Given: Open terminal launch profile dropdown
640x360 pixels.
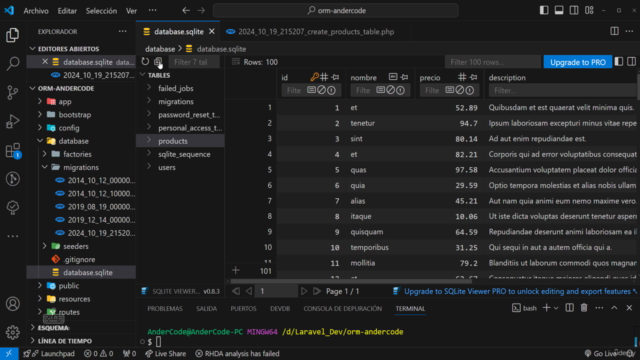Looking at the screenshot, I should 556,308.
